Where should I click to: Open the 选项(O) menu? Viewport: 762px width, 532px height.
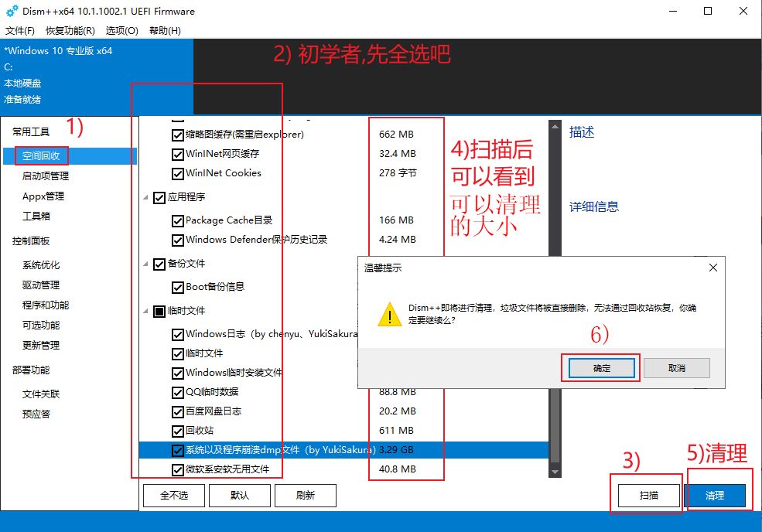(121, 31)
